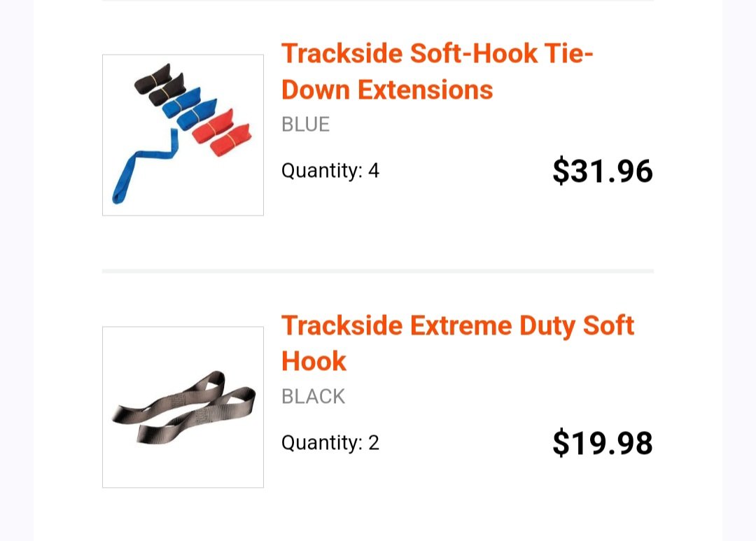Select the BLACK color label
756x541 pixels.
click(314, 396)
